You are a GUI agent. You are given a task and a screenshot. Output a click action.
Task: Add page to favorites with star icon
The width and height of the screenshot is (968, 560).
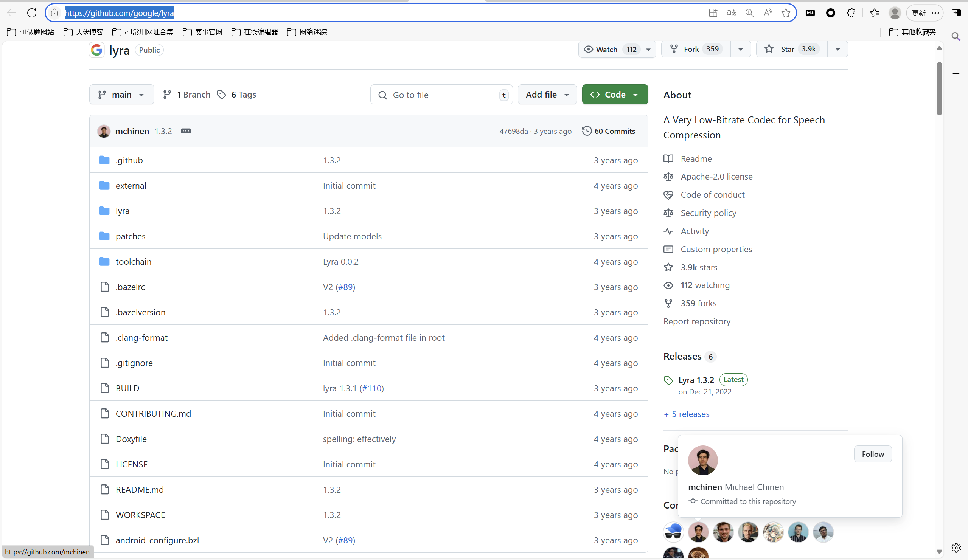tap(786, 13)
